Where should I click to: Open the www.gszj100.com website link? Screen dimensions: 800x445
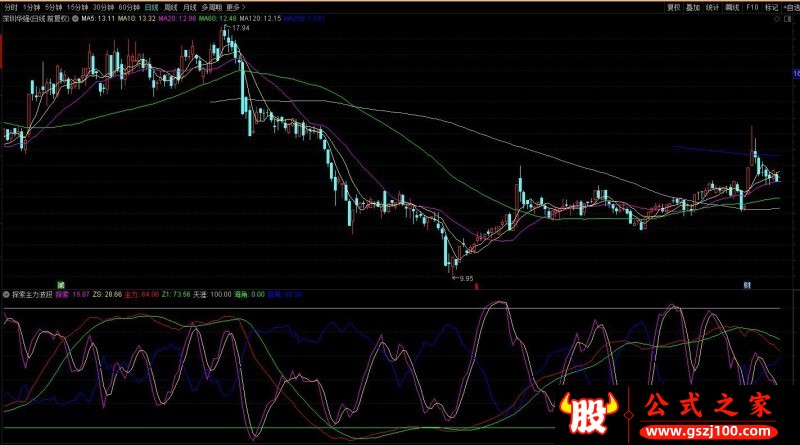[708, 432]
